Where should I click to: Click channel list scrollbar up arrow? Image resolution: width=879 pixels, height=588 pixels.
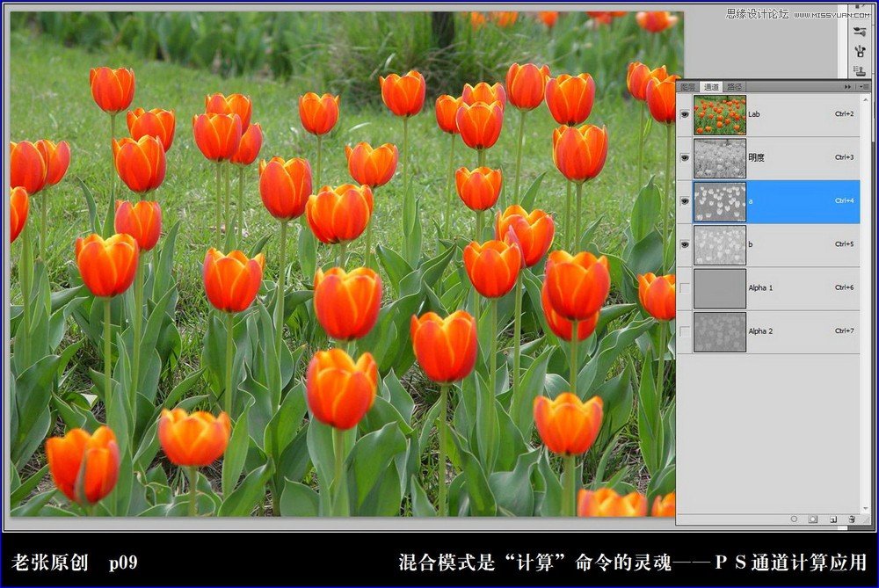[x=866, y=99]
